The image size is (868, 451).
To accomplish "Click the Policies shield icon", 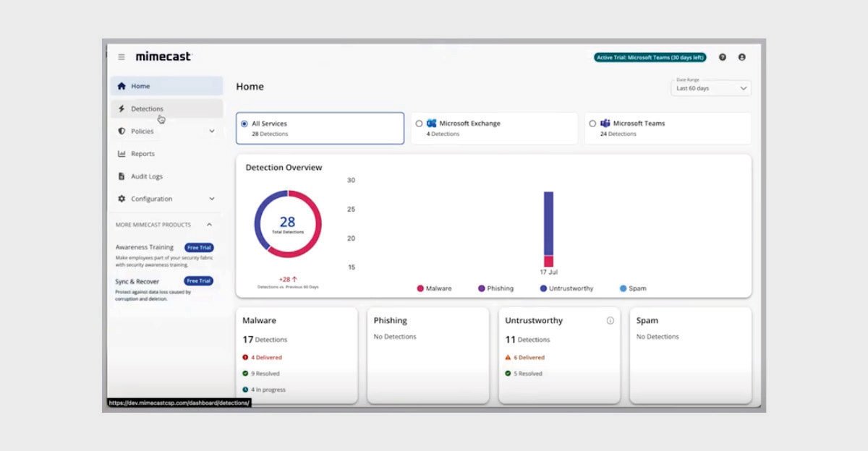I will (x=122, y=131).
